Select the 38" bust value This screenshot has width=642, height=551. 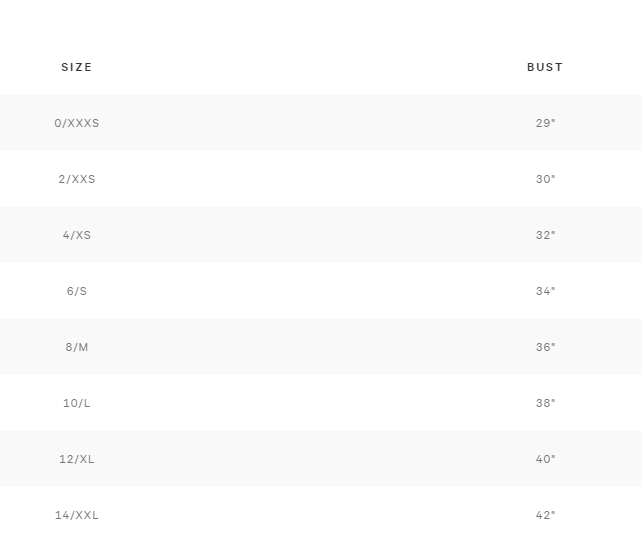click(545, 403)
